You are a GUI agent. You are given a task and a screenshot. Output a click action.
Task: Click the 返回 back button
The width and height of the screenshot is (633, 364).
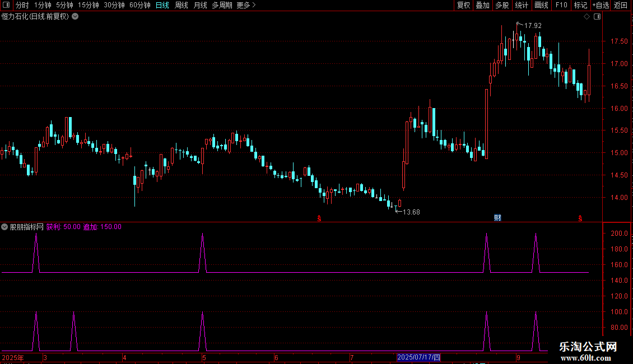[x=621, y=5]
